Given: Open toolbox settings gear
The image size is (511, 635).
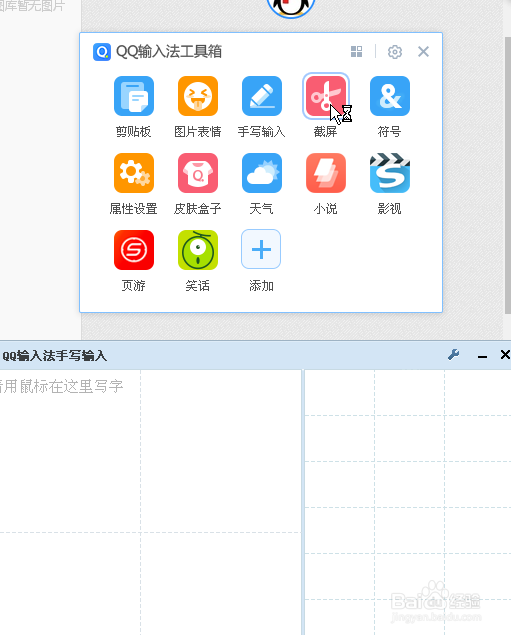Looking at the screenshot, I should 395,52.
